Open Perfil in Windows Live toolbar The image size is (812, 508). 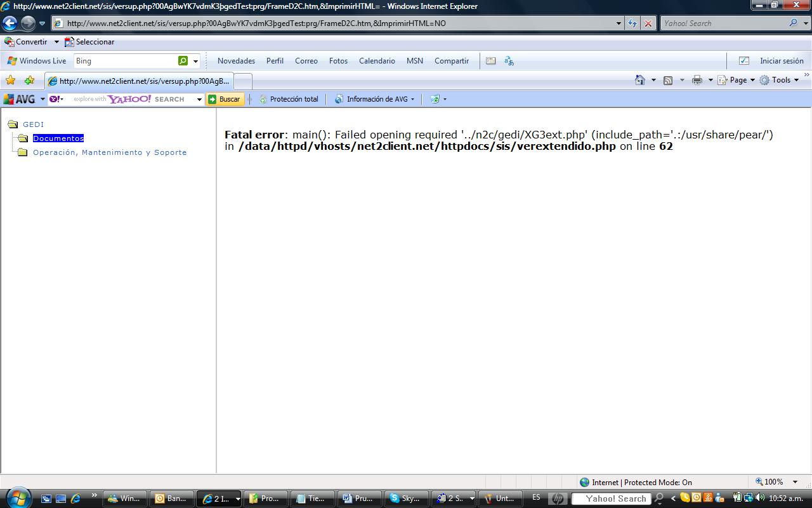[x=275, y=61]
